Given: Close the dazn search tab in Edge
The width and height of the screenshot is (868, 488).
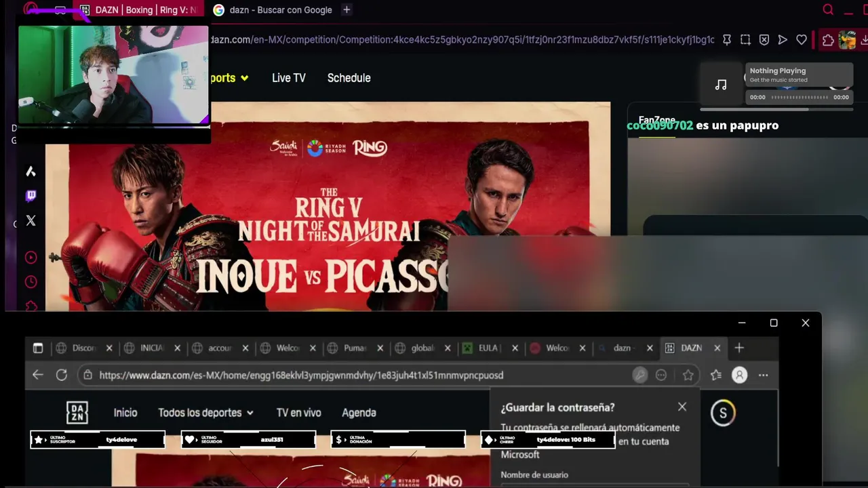Looking at the screenshot, I should pyautogui.click(x=650, y=348).
